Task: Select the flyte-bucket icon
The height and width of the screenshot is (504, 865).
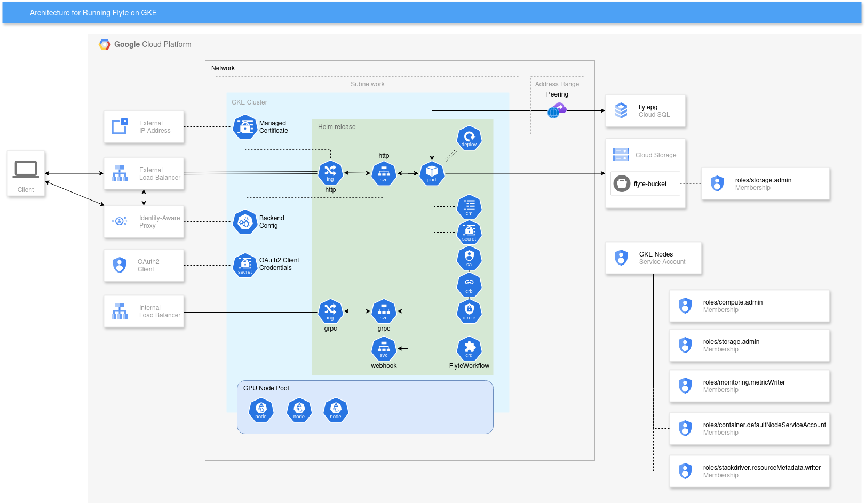Action: (622, 183)
